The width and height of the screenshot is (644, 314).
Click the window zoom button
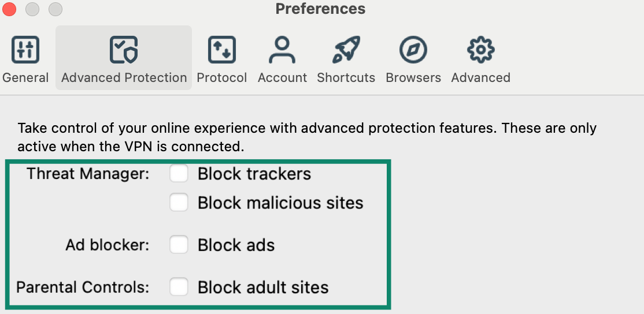pyautogui.click(x=55, y=9)
